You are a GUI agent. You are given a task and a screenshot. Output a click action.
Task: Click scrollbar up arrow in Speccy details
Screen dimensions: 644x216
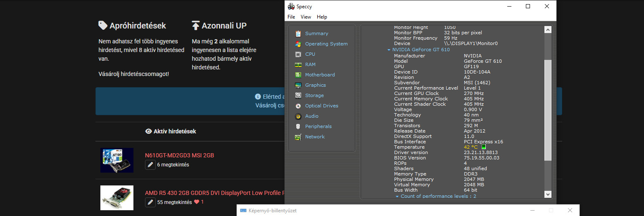548,30
